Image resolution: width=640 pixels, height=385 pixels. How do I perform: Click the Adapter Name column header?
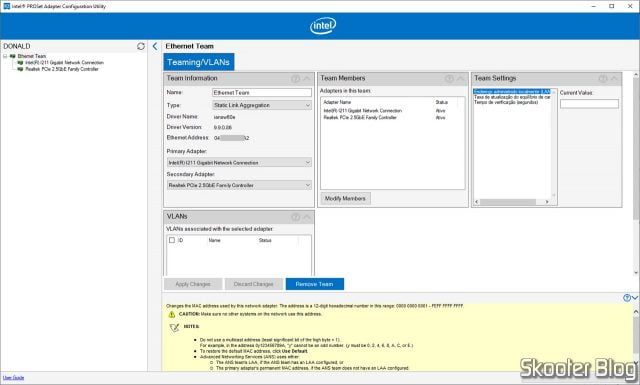pos(337,102)
